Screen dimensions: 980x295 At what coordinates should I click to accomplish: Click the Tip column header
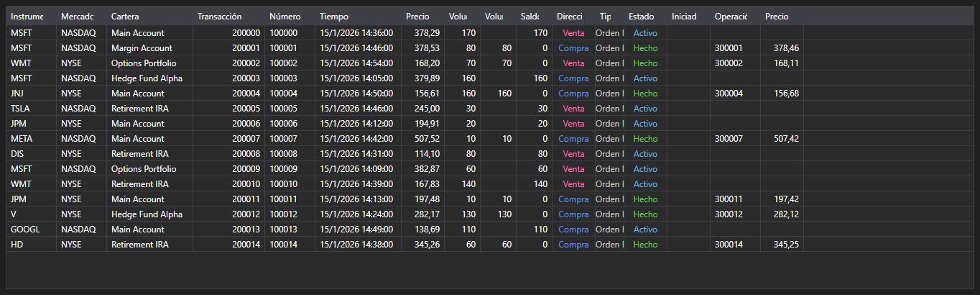(609, 16)
